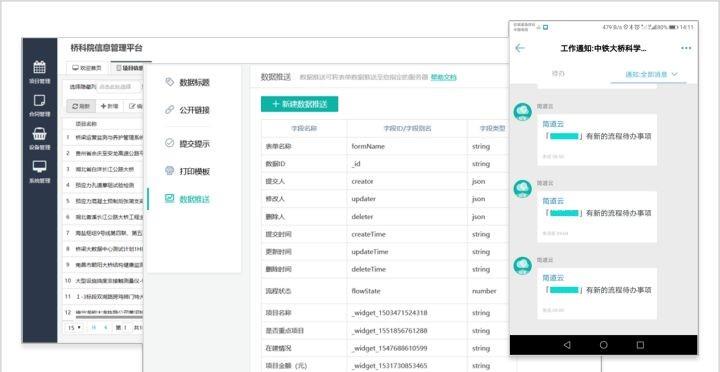Click the 新建数据推送 green button

(299, 104)
